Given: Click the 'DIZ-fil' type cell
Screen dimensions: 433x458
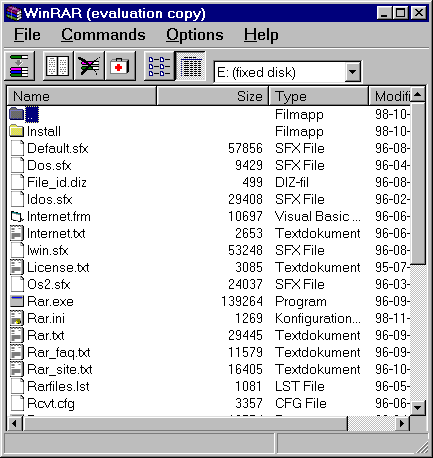Looking at the screenshot, I should click(x=292, y=182).
